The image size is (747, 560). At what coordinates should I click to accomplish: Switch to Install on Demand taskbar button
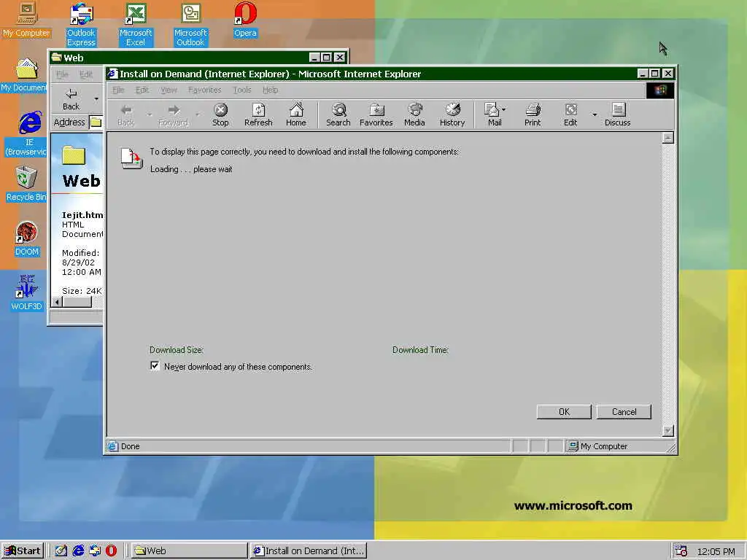pyautogui.click(x=309, y=551)
